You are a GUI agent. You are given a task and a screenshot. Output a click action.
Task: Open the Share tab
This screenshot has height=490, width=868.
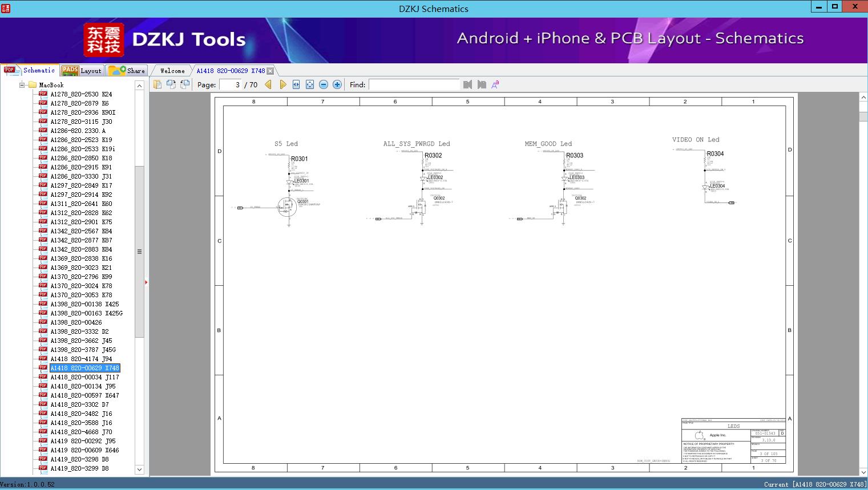coord(127,71)
